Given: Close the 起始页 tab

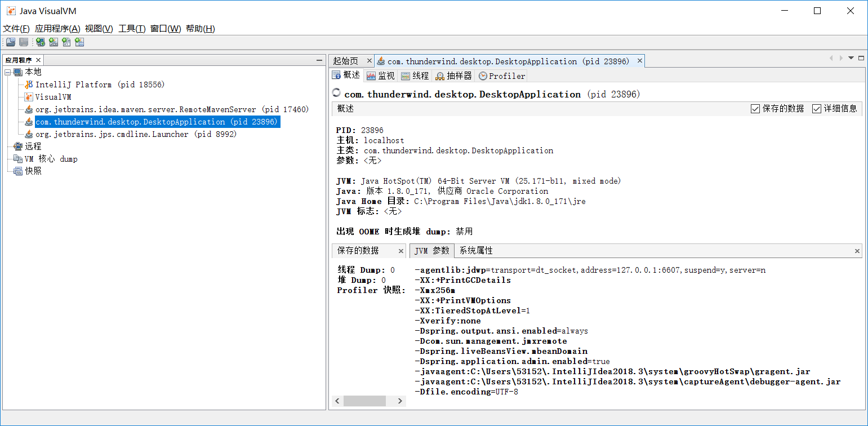Looking at the screenshot, I should [x=369, y=61].
